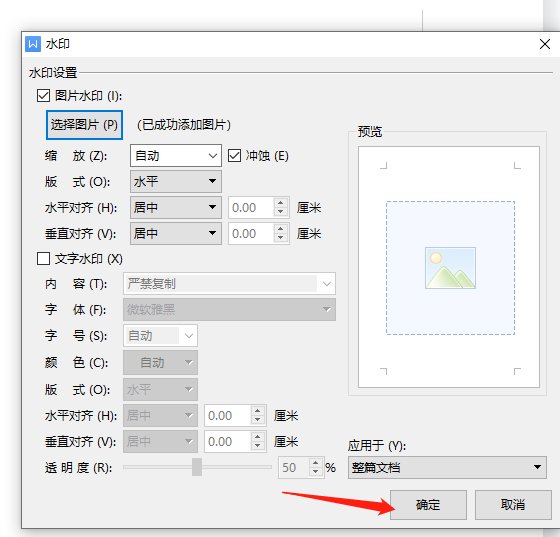Confirm with the 确定 button
The width and height of the screenshot is (560, 537).
point(428,505)
